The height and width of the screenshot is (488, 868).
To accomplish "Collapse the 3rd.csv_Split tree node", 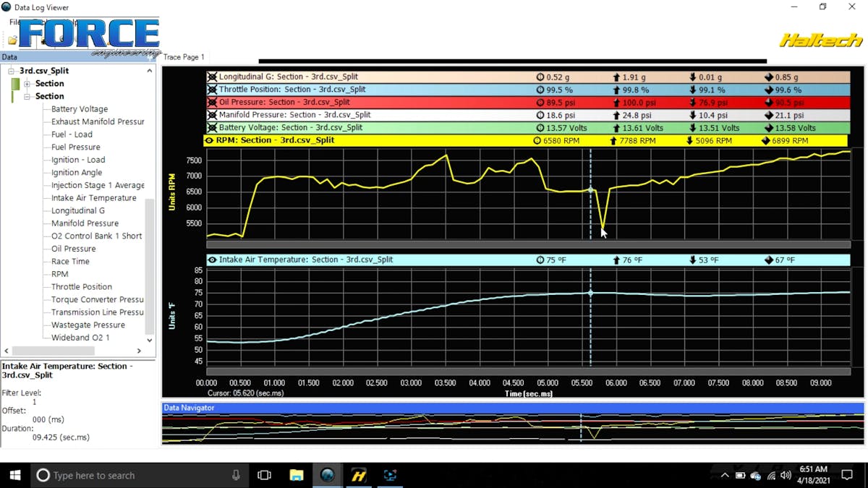I will [12, 71].
